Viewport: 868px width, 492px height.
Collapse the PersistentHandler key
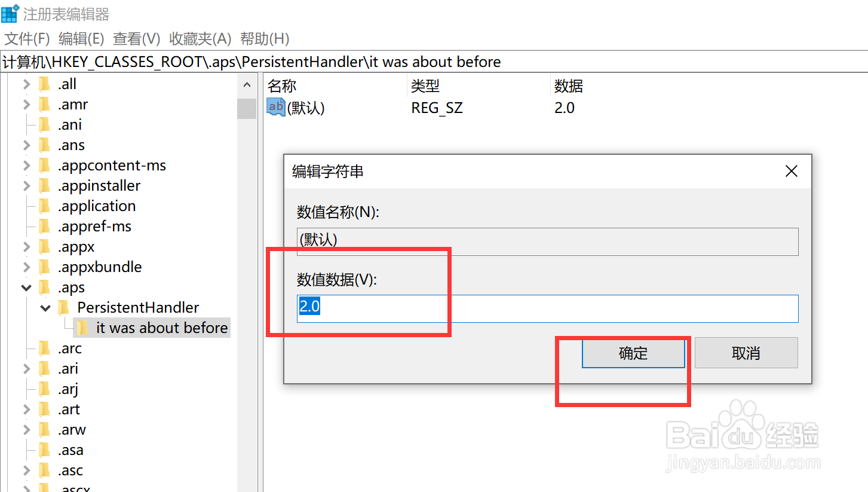point(45,307)
